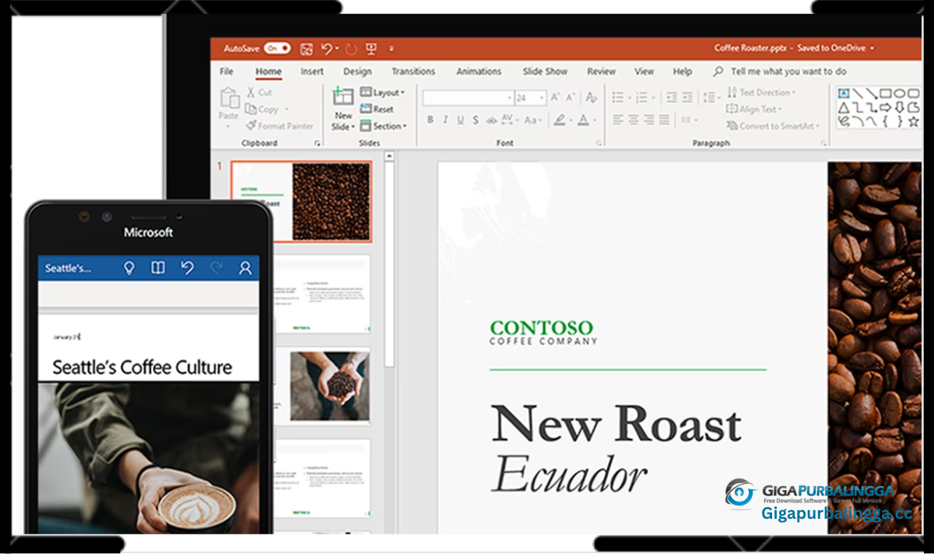Clear all formatting icon
Screen dimensions: 934x560
coord(592,97)
